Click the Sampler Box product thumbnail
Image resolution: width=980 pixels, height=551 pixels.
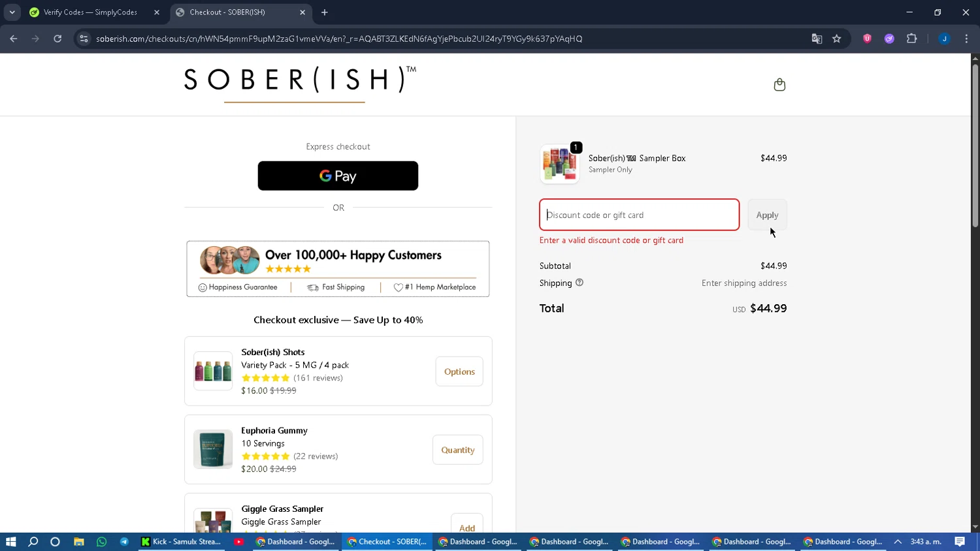tap(560, 164)
